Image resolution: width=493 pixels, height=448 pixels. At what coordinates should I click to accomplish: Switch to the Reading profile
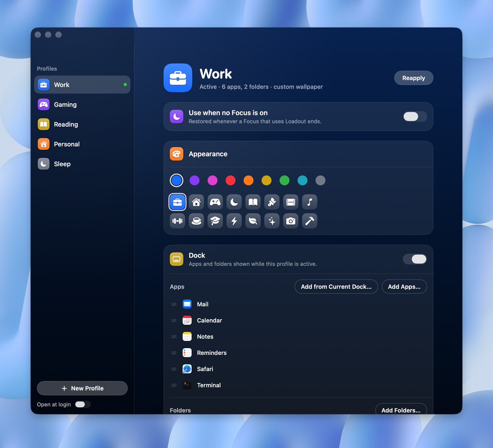[82, 124]
